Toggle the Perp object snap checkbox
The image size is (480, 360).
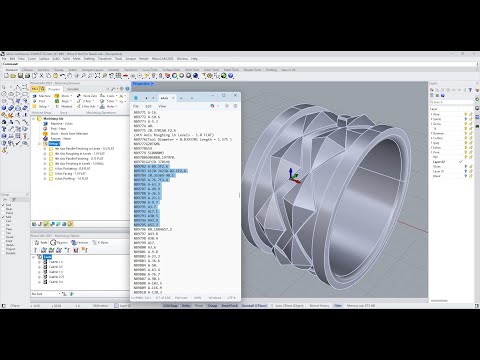pyautogui.click(x=3, y=229)
